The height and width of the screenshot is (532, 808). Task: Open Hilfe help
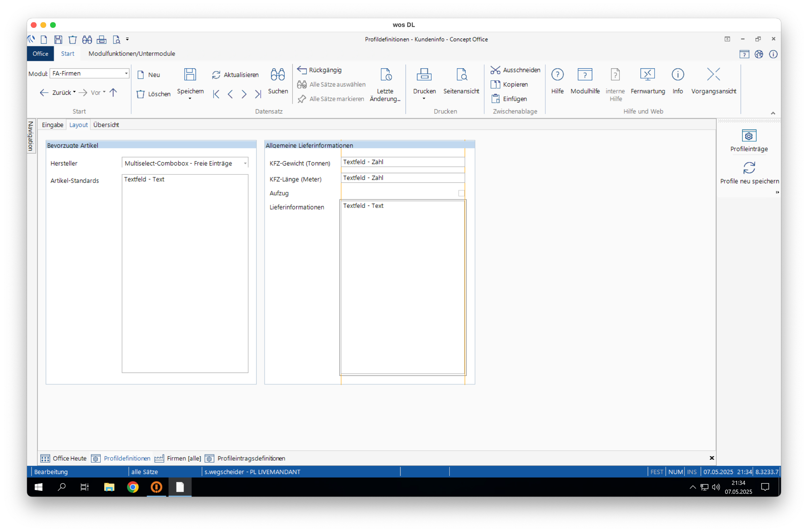tap(558, 81)
